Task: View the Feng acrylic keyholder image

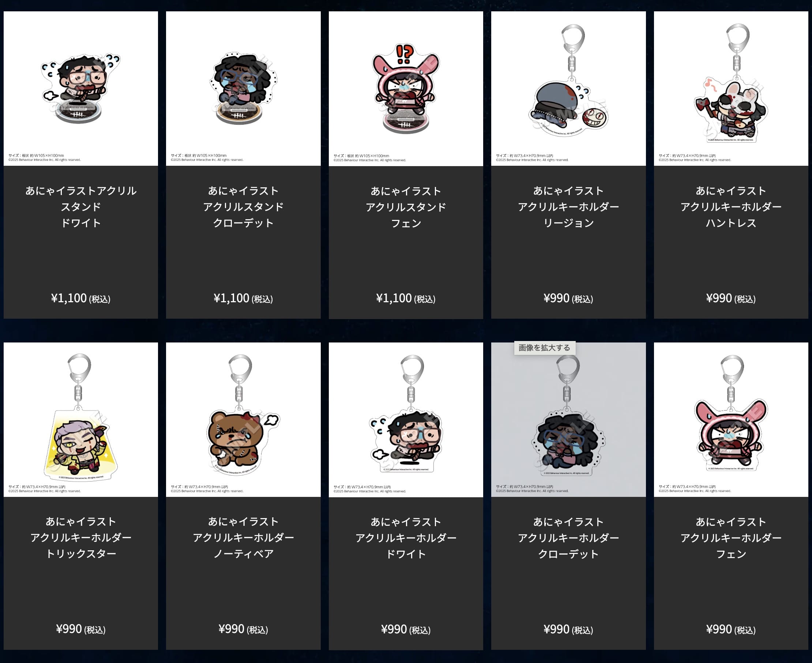Action: click(731, 419)
